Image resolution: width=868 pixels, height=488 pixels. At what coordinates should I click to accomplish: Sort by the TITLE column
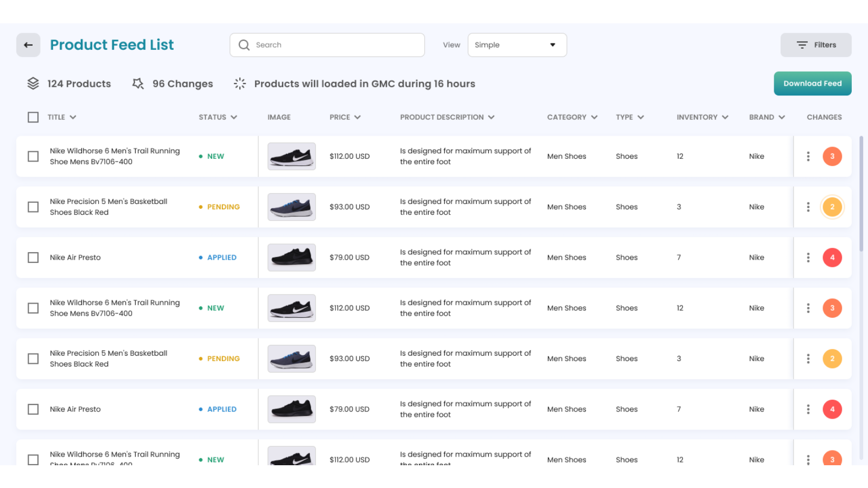[x=61, y=117]
